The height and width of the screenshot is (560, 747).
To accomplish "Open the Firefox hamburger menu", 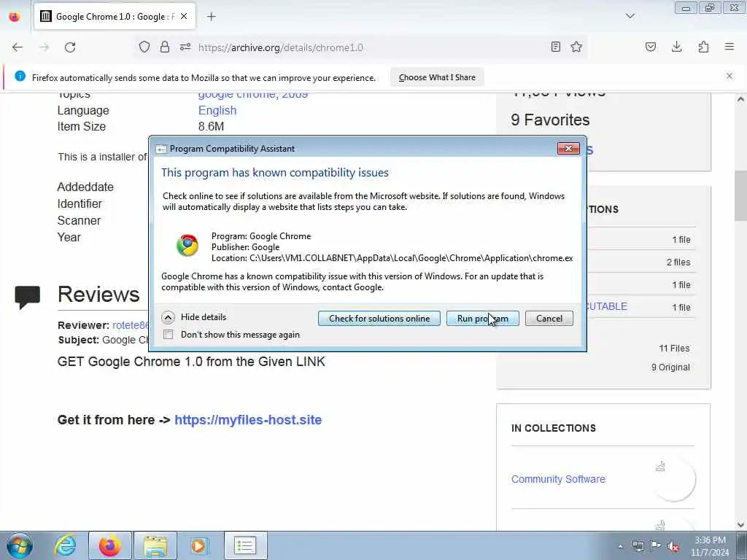I will pyautogui.click(x=729, y=47).
